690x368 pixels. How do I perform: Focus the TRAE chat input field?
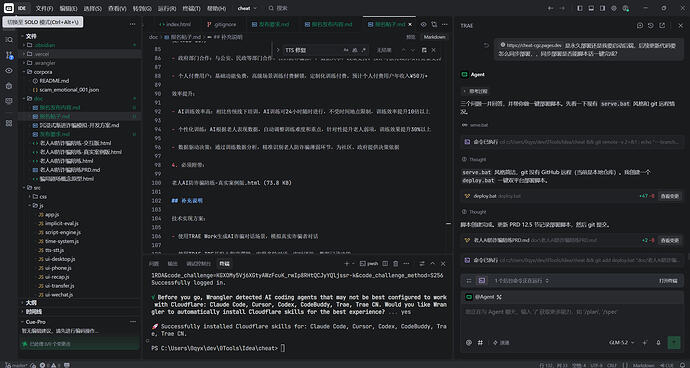click(571, 319)
